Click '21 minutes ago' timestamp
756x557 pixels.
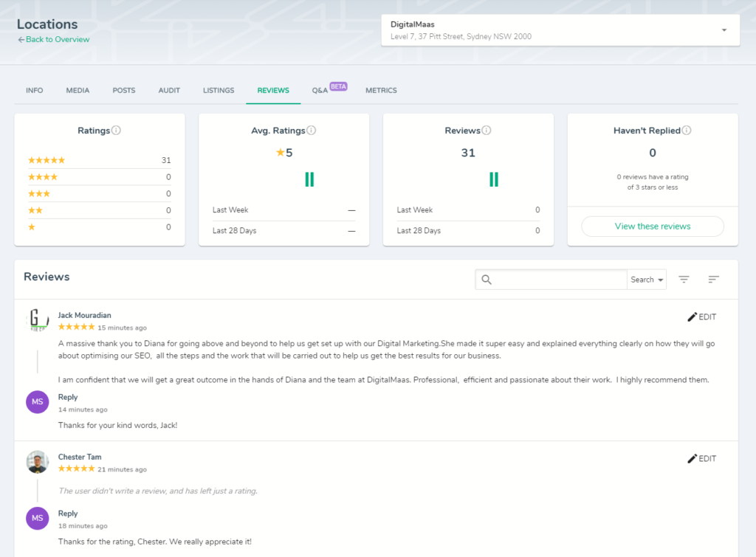[x=122, y=469]
